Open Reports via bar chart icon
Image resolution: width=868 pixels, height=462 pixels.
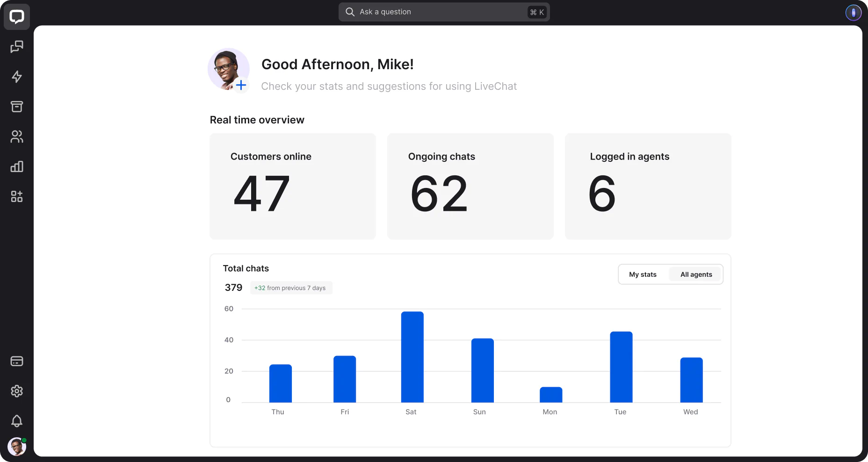[17, 166]
